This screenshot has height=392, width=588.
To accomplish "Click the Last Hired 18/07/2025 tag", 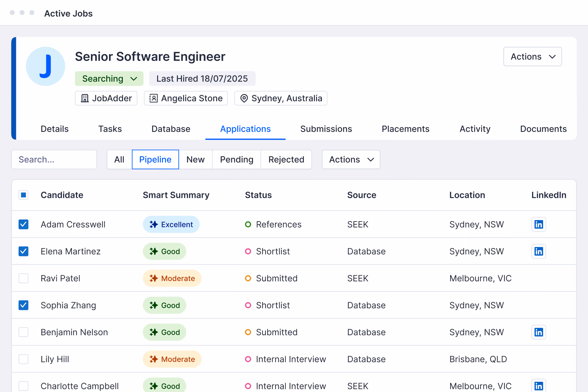I will (202, 79).
